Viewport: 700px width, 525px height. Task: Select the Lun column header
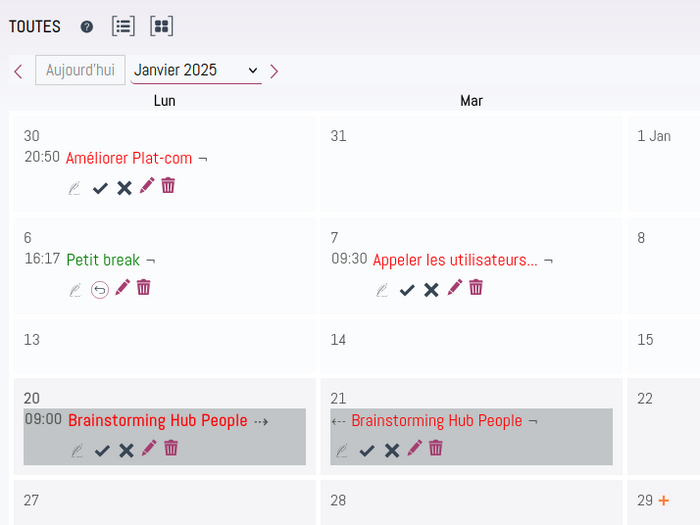[165, 101]
